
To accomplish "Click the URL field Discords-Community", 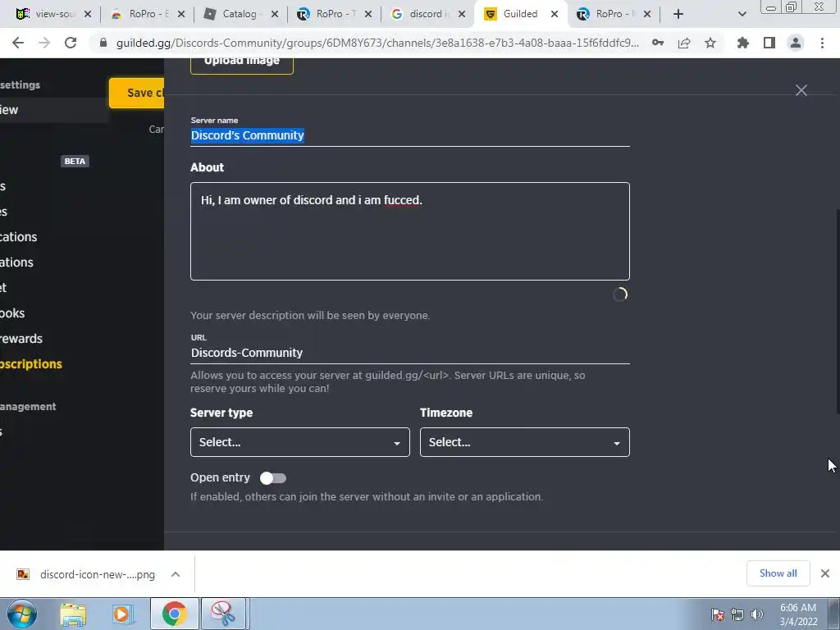I will [x=410, y=353].
